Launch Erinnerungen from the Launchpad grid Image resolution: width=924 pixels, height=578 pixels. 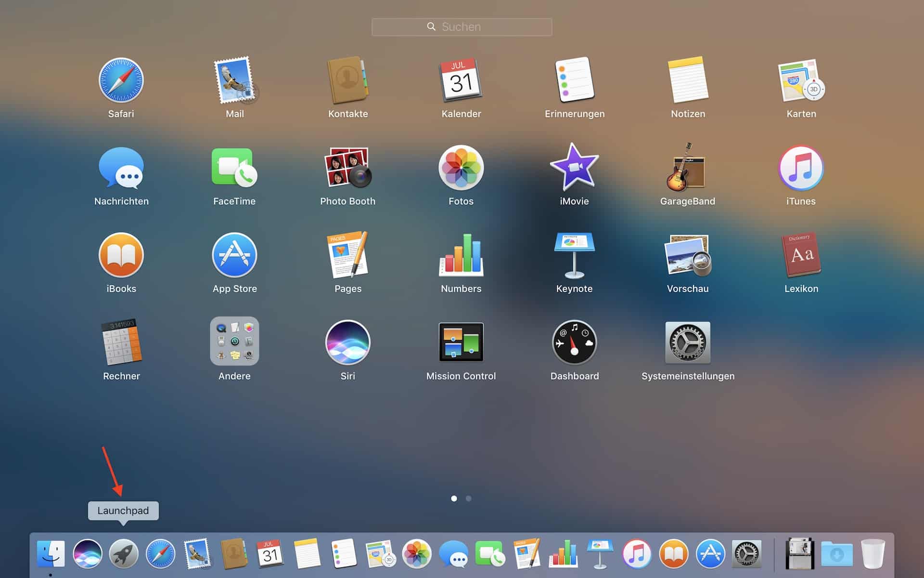(575, 80)
